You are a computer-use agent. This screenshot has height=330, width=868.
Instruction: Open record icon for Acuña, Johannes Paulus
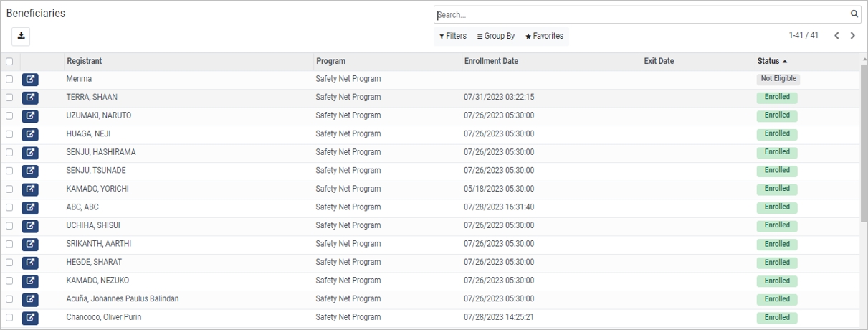click(x=30, y=299)
